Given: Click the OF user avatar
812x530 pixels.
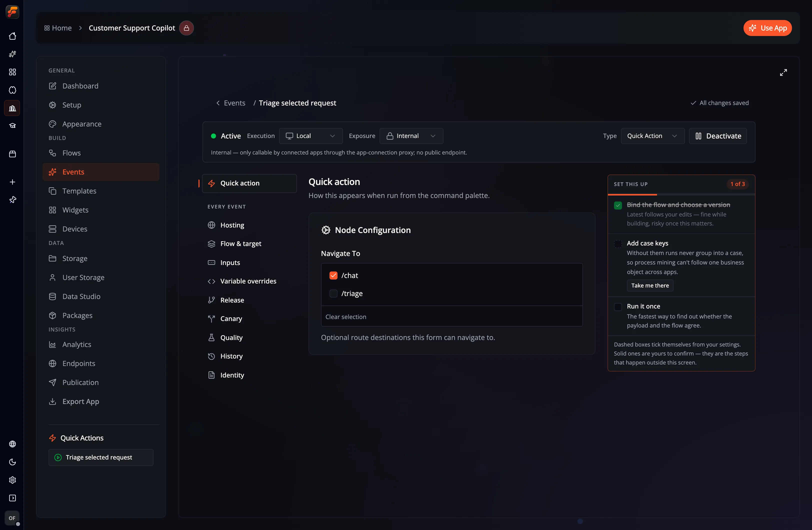Looking at the screenshot, I should [x=12, y=518].
